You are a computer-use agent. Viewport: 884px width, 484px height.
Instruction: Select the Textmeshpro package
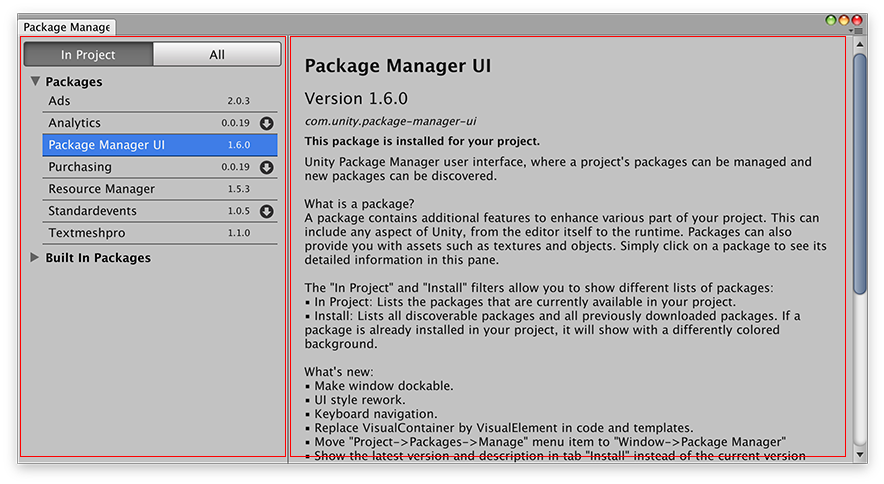[x=160, y=233]
